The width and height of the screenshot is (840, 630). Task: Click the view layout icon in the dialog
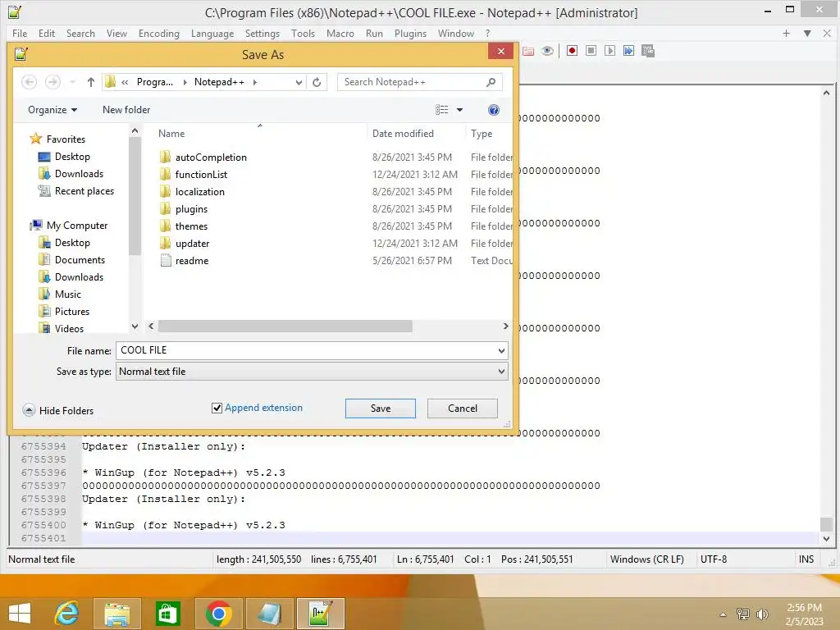tap(442, 110)
